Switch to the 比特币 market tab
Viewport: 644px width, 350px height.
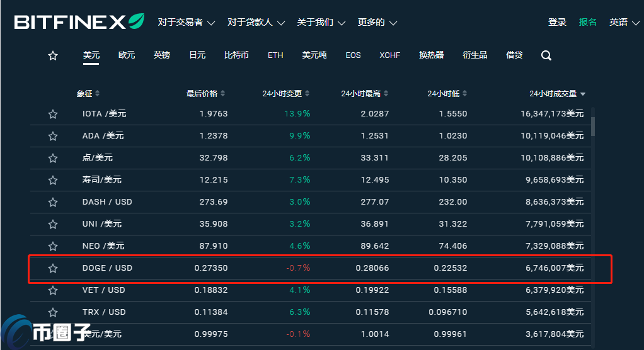(x=236, y=55)
